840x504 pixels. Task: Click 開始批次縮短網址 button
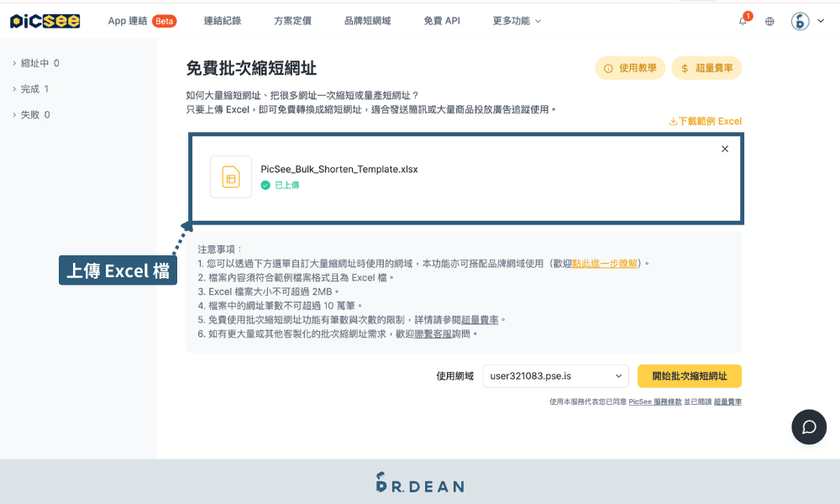[690, 376]
